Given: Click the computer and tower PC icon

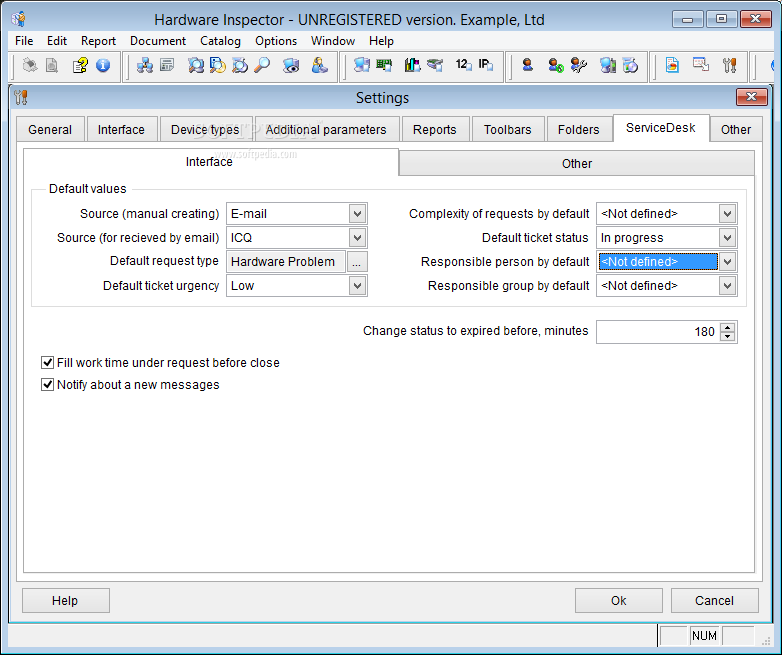Looking at the screenshot, I should (607, 65).
